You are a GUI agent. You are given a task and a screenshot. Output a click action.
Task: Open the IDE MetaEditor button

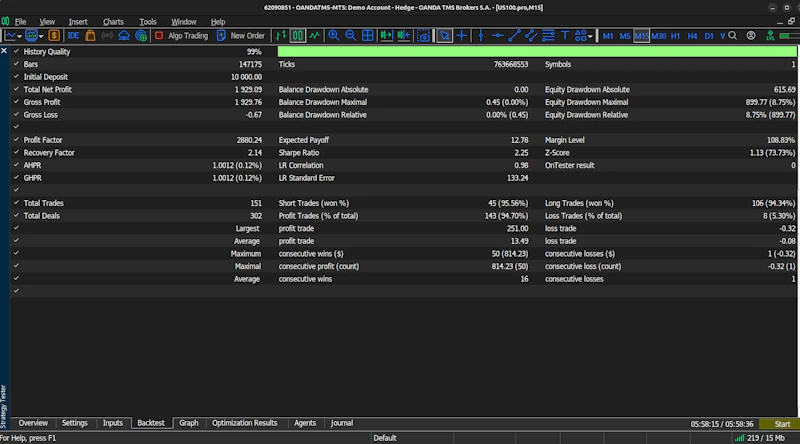tap(73, 36)
